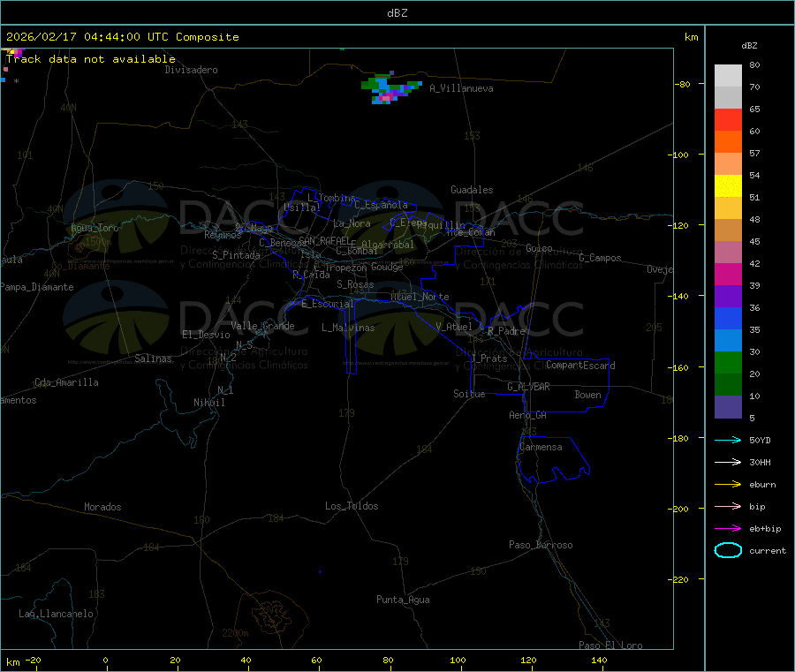
Task: Click the Valle_Grande map label
Action: tap(262, 325)
